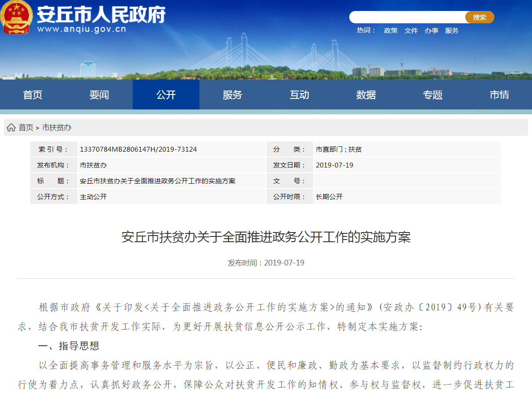Open the 政策 hot keyword link
The width and height of the screenshot is (532, 396).
(391, 30)
